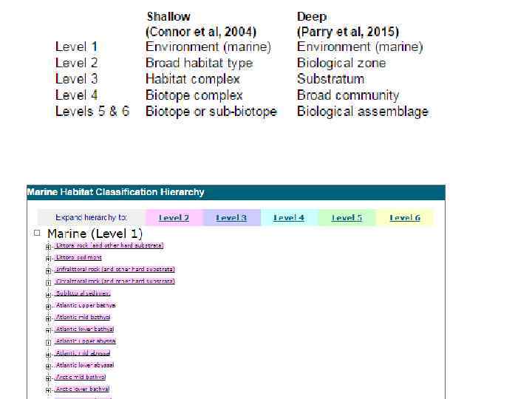
Task: Open the Atlantic upper bathyal link
Action: point(86,305)
